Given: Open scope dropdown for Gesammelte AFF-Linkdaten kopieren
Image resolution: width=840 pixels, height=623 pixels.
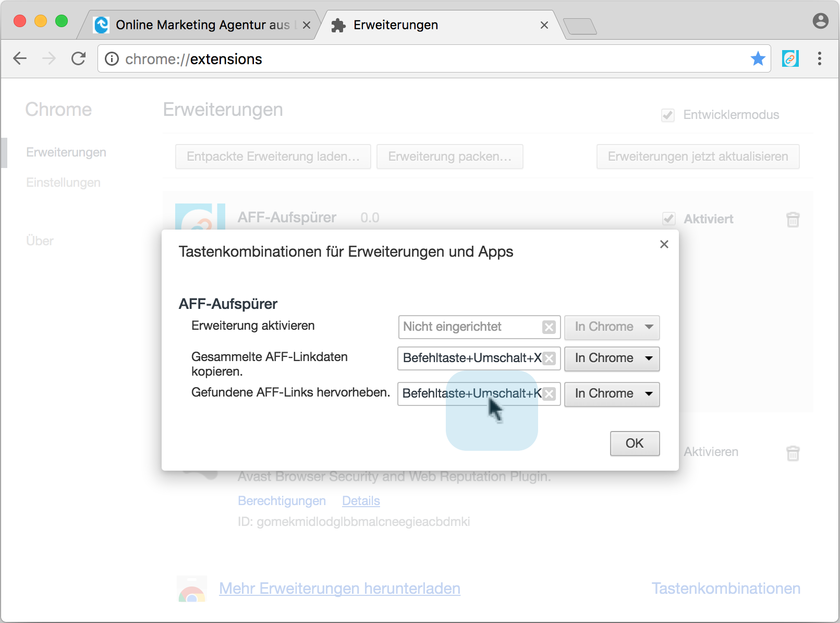Looking at the screenshot, I should point(612,358).
